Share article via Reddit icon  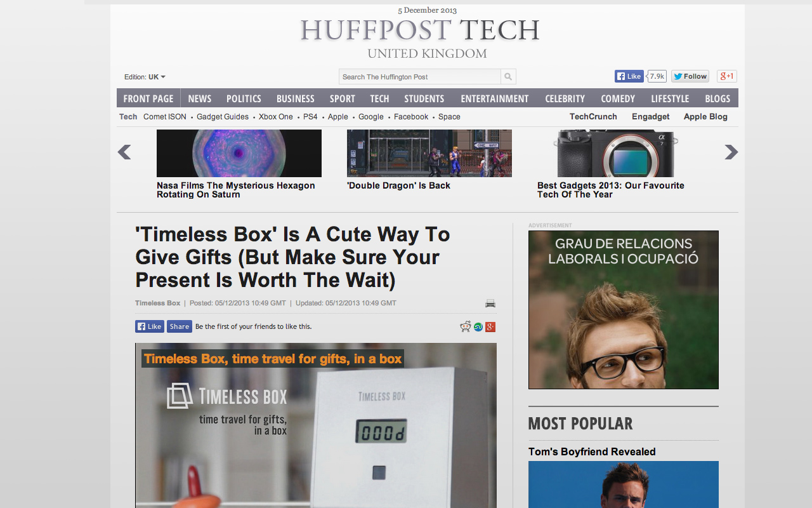466,326
